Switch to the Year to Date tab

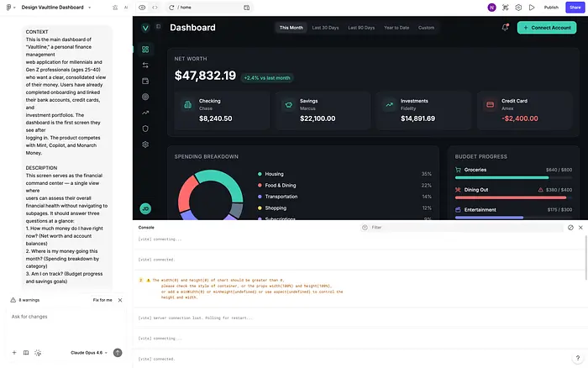tap(396, 28)
